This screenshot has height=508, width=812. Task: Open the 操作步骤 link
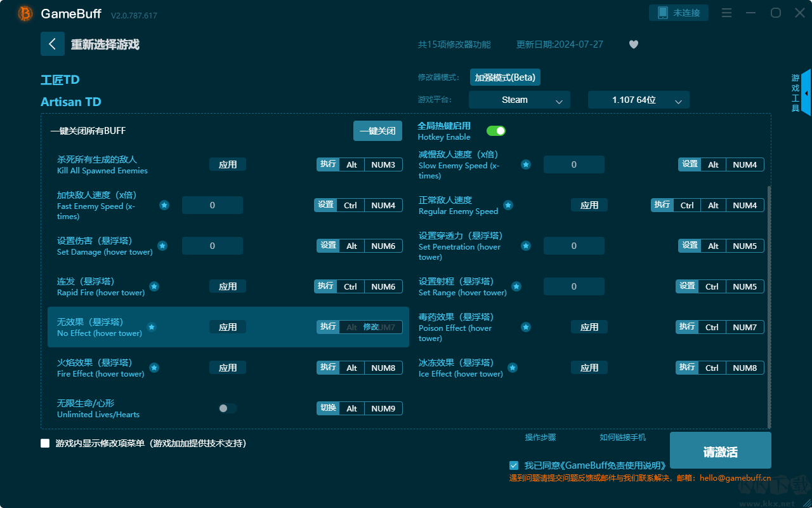click(540, 438)
